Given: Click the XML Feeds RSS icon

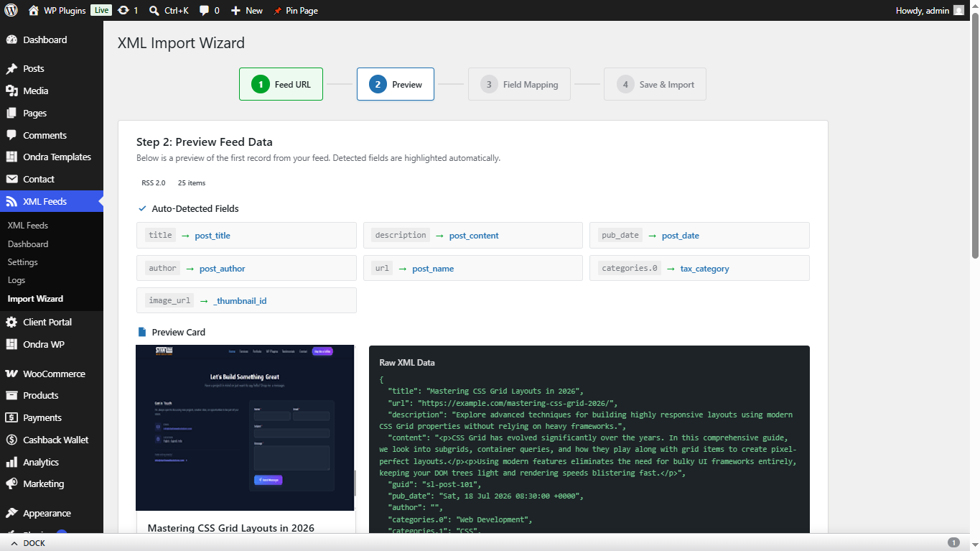Looking at the screenshot, I should tap(11, 201).
